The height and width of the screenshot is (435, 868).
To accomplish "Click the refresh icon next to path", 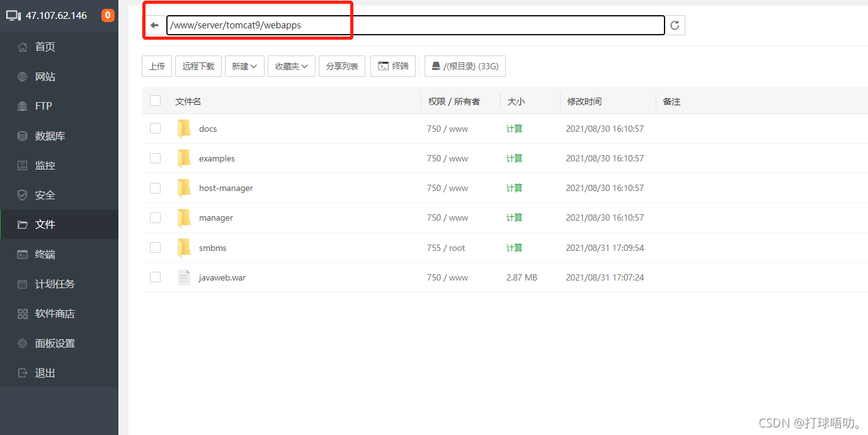I will pyautogui.click(x=675, y=25).
